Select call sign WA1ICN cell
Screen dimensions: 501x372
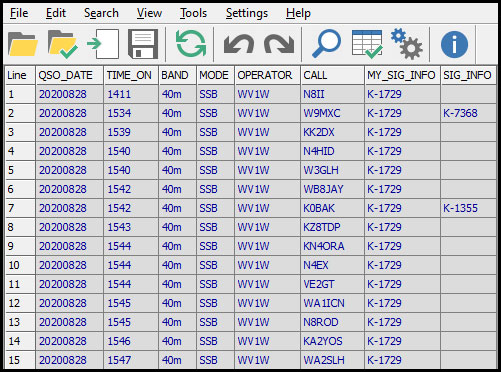click(333, 303)
